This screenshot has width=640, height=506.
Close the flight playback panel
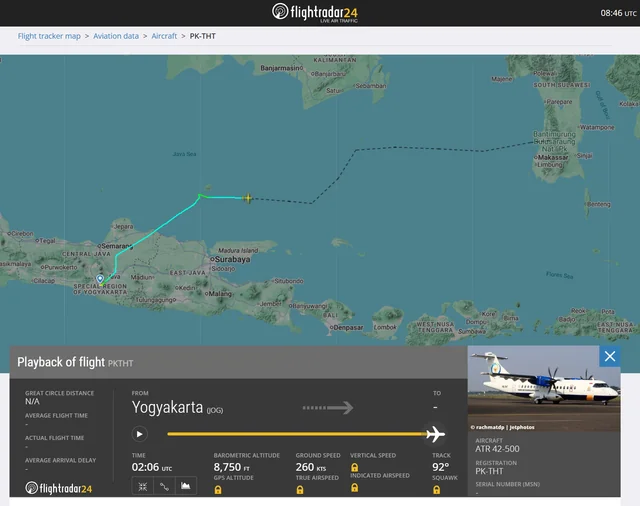610,356
